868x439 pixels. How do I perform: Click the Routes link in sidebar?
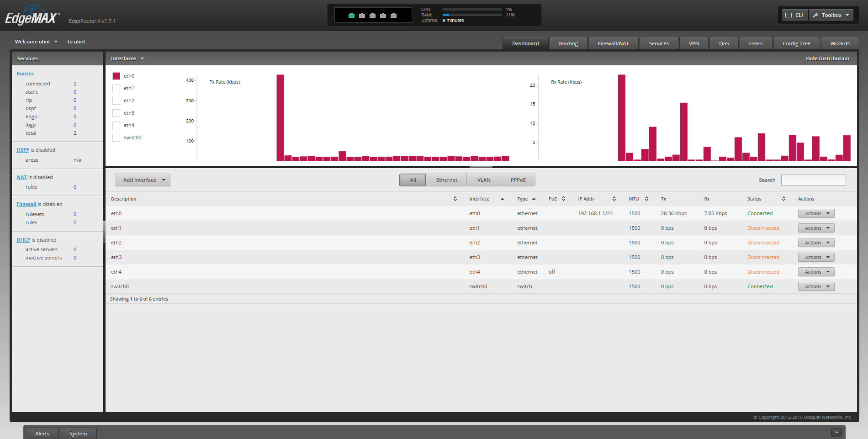click(x=25, y=74)
